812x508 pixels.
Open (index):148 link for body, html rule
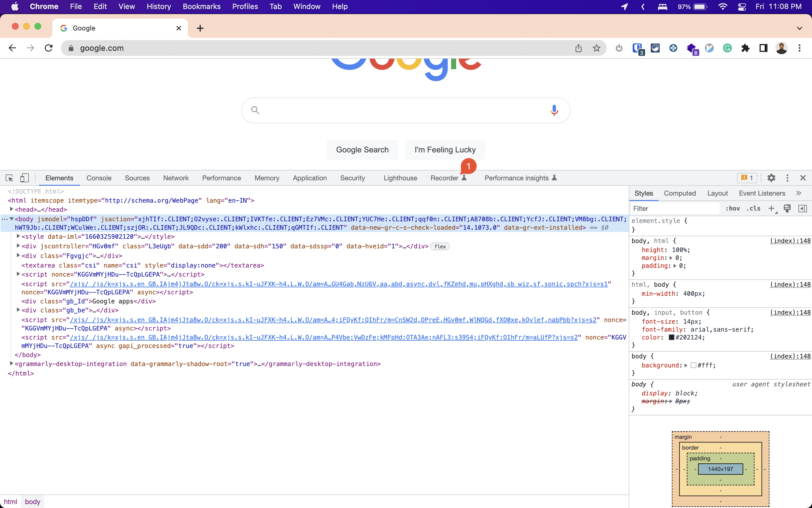(x=790, y=240)
